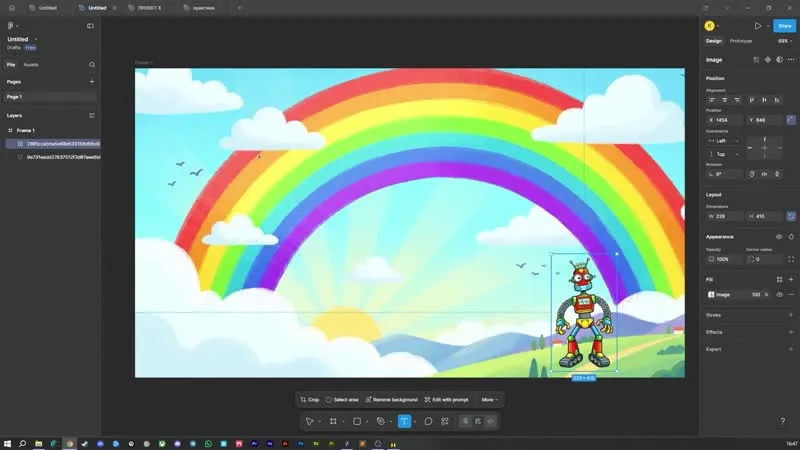Use Image as mask

pyautogui.click(x=780, y=60)
